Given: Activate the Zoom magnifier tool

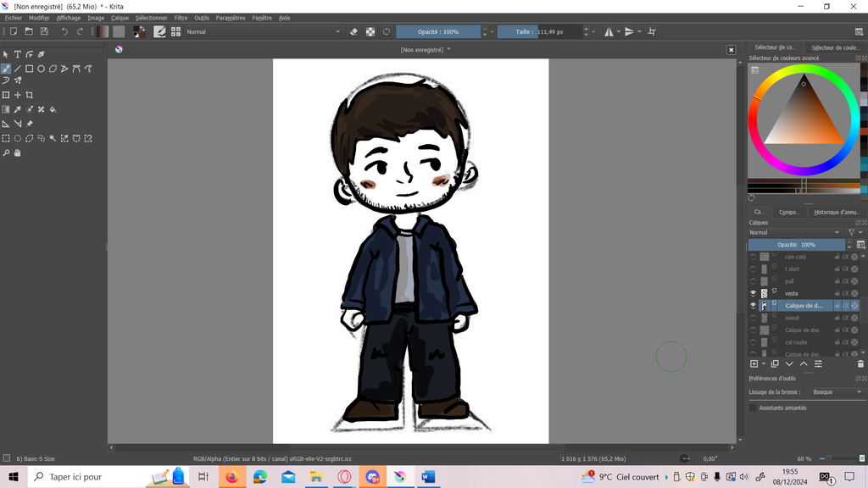Looking at the screenshot, I should pos(6,153).
